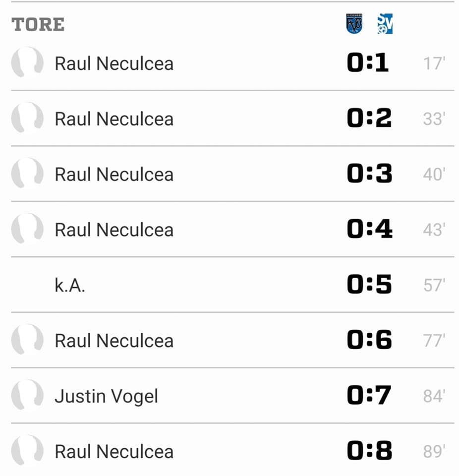Open Raul Neculcea's profile from the 17' goal

[114, 63]
